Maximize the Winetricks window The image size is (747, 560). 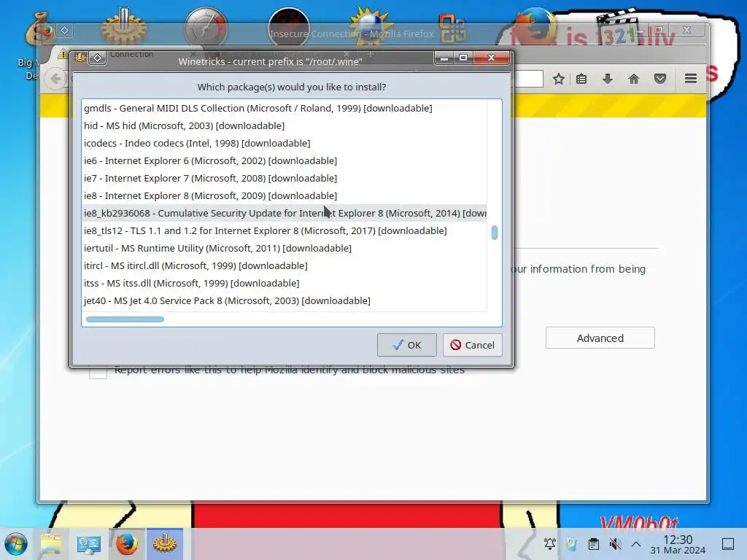[x=463, y=58]
